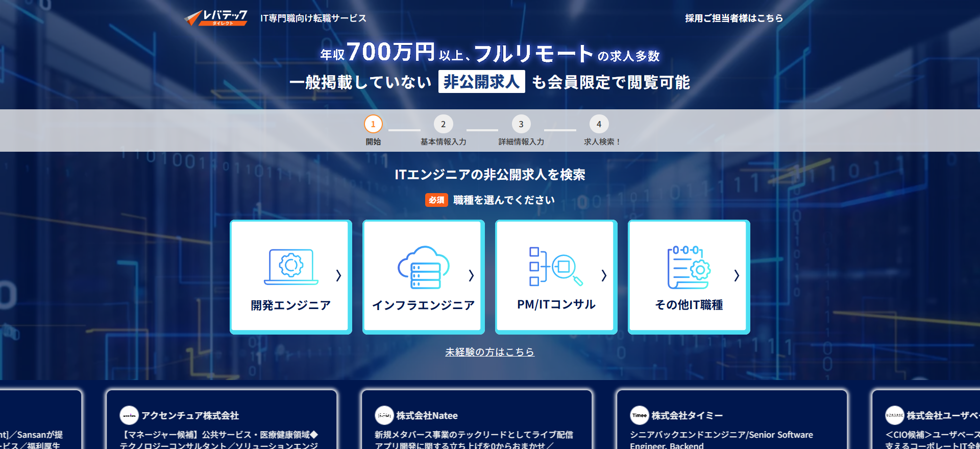Click the アクセンチュア company logo
This screenshot has height=449, width=980.
click(129, 415)
